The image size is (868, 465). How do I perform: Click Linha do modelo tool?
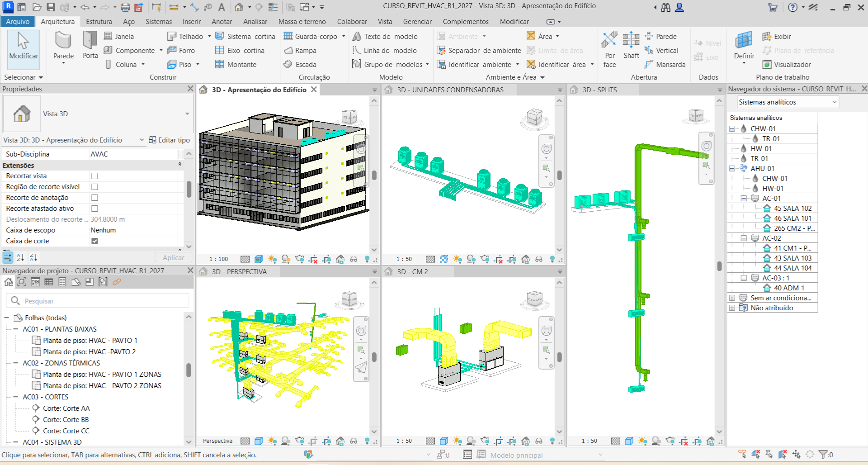pos(385,50)
